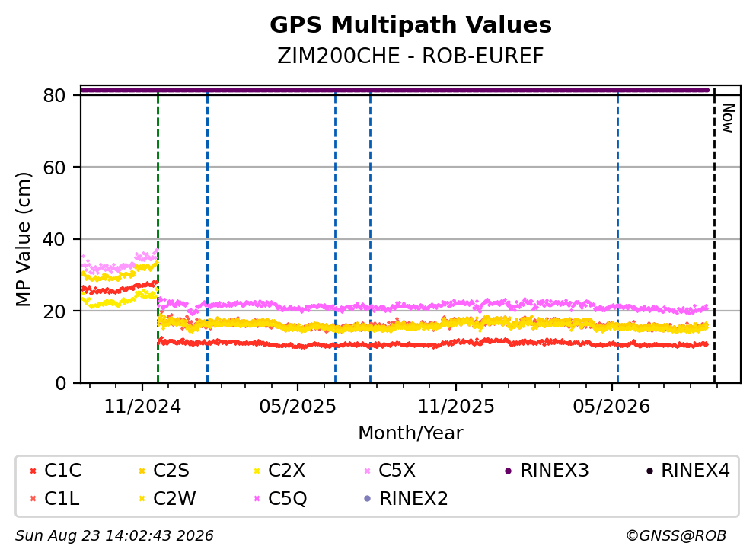The width and height of the screenshot is (756, 559).
Task: Click the RINEX2 legend dot
Action: coord(368,499)
